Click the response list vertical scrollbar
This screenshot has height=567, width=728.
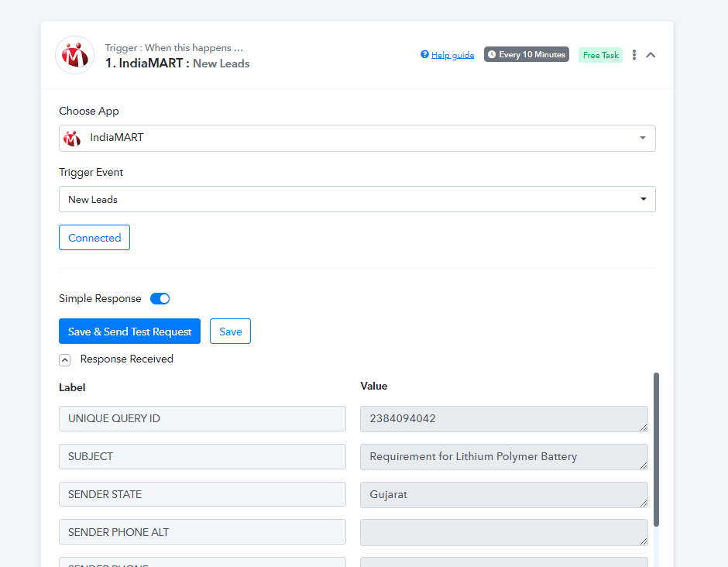pos(656,449)
